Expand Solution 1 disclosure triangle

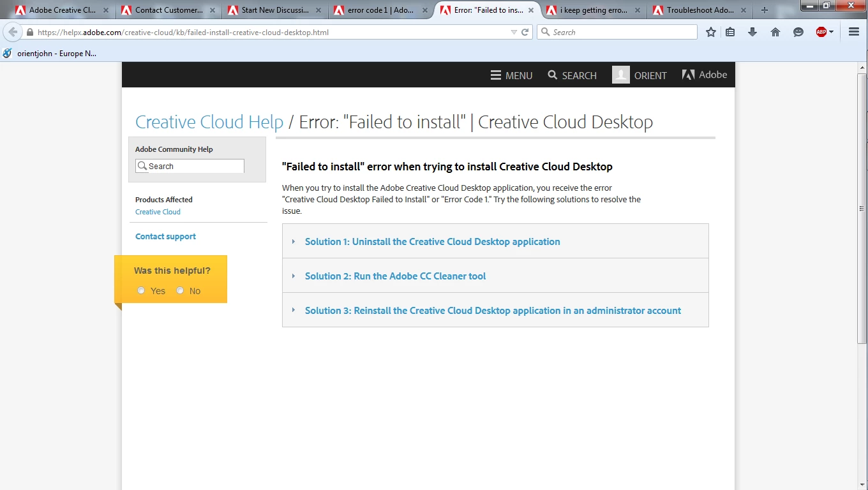(294, 242)
